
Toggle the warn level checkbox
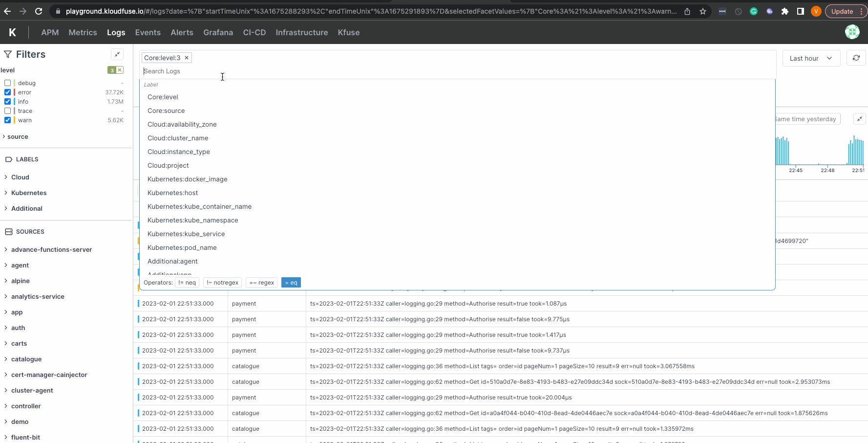tap(8, 120)
